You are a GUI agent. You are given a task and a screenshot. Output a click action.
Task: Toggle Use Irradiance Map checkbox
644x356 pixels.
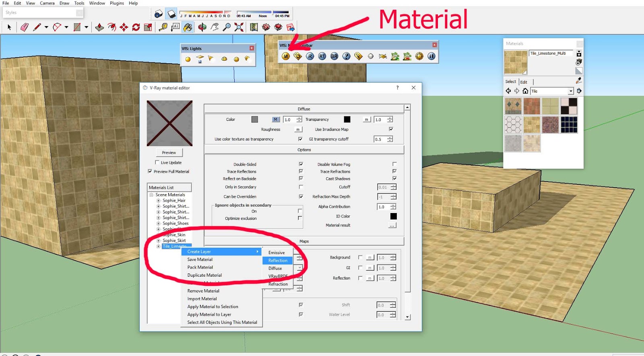click(391, 129)
